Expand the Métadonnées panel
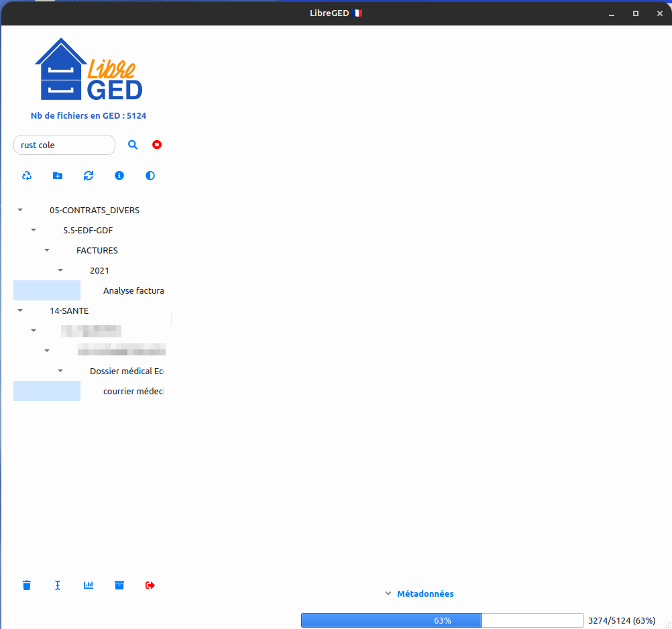 point(418,593)
